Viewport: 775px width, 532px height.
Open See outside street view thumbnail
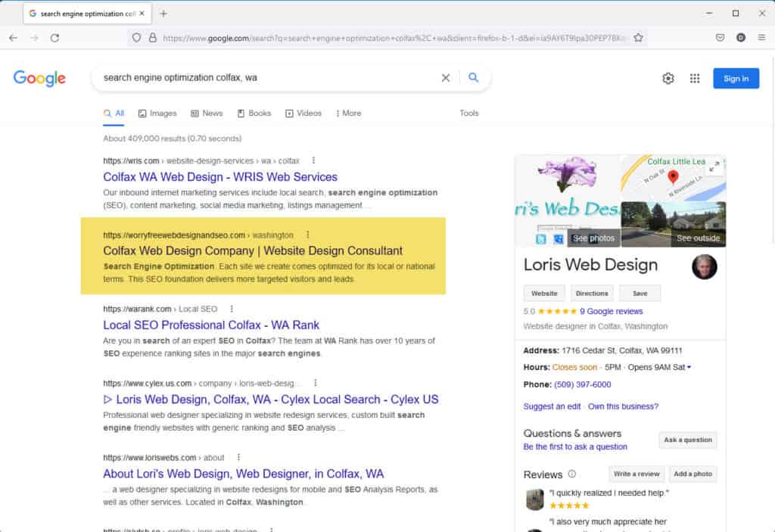pyautogui.click(x=674, y=225)
